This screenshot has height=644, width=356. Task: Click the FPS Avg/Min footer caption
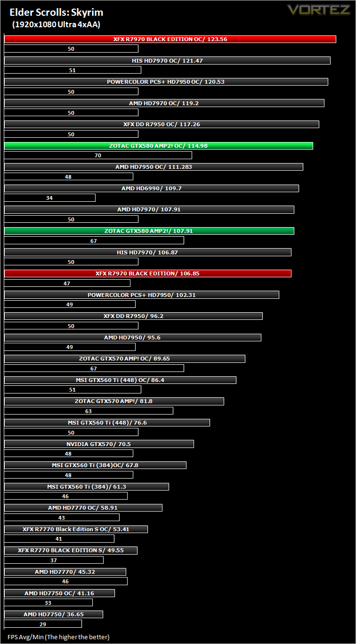point(58,637)
